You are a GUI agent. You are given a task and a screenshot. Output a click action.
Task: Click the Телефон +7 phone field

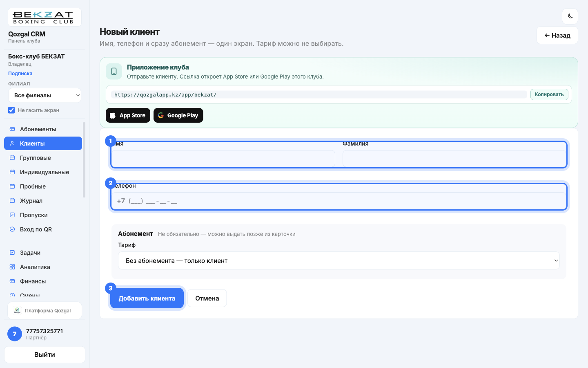[339, 201]
